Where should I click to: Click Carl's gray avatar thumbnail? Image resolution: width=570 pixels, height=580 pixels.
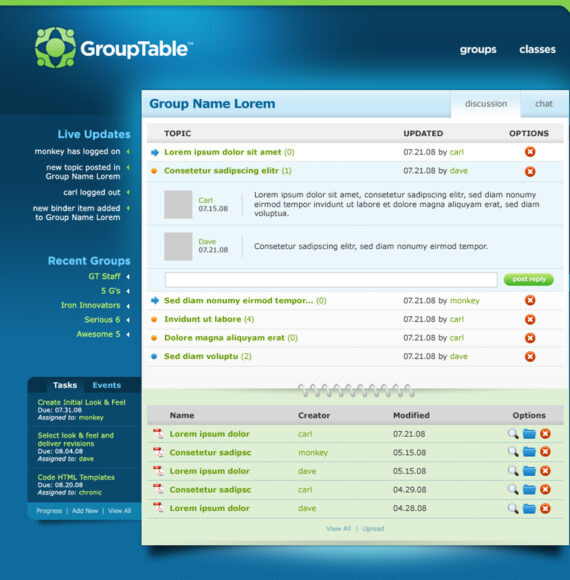[x=178, y=204]
